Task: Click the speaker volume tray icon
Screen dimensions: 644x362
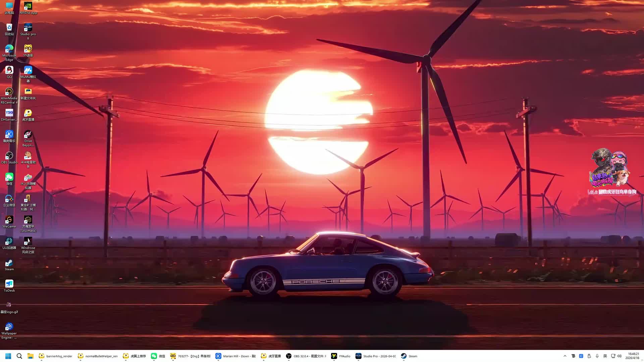Action: [x=619, y=356]
